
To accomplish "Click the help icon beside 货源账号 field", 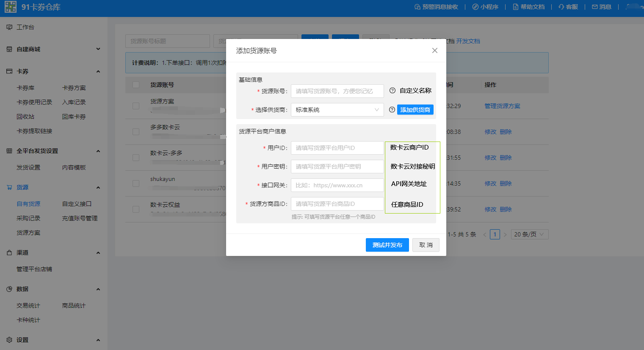I will coord(392,91).
